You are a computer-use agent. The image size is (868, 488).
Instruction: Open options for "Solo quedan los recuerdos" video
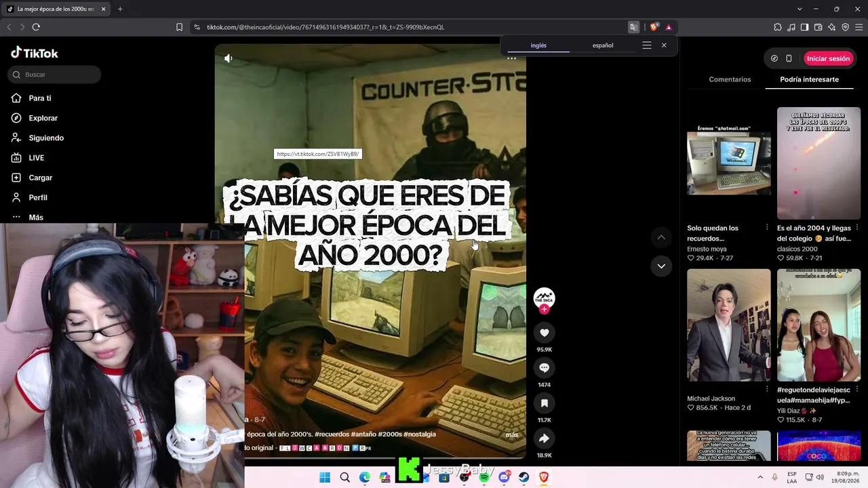[x=767, y=228]
